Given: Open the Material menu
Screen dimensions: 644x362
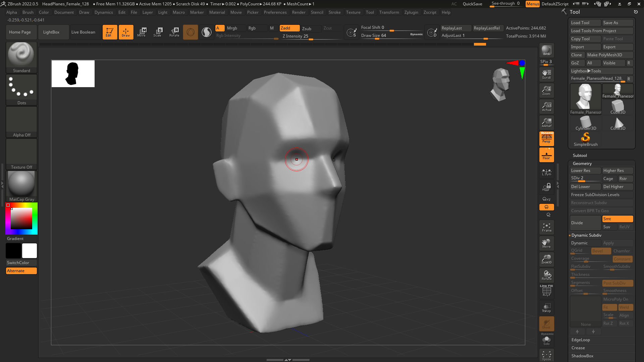Looking at the screenshot, I should (x=217, y=12).
